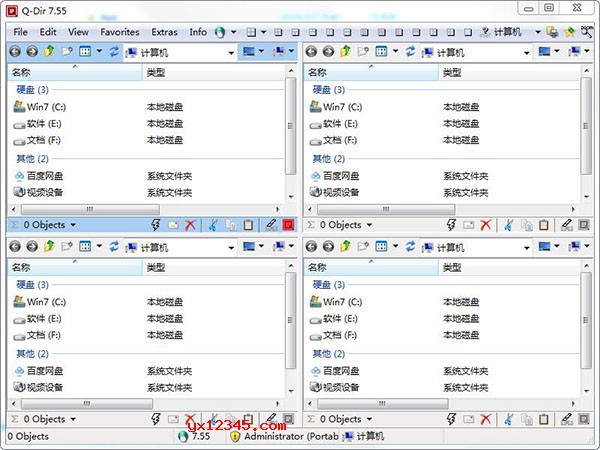This screenshot has width=600, height=450.
Task: Open the Edit menu
Action: [48, 32]
